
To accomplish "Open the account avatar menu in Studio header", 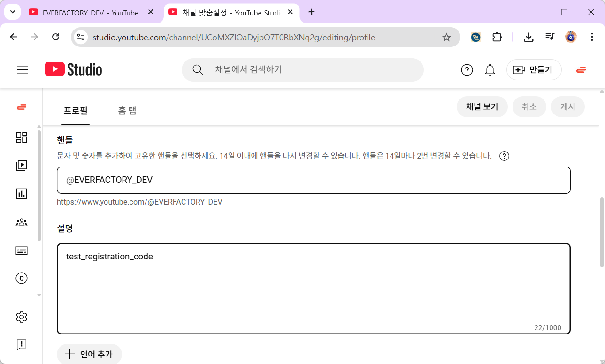I will point(581,70).
